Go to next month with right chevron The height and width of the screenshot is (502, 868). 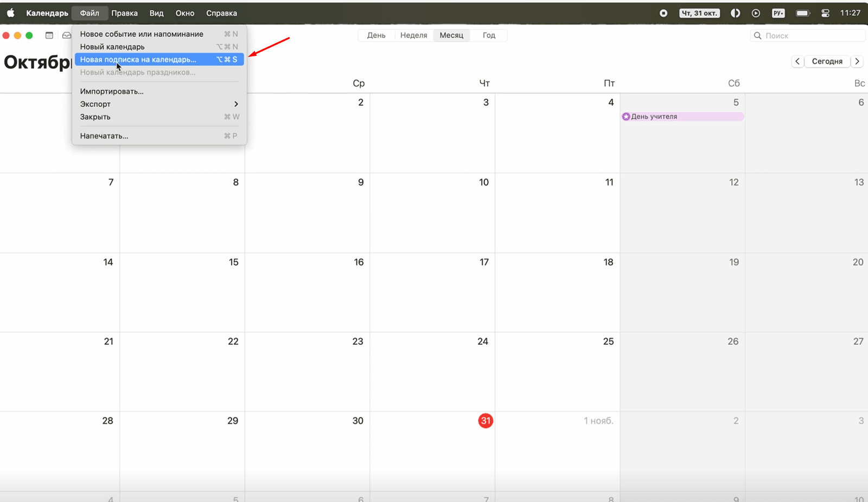click(857, 61)
